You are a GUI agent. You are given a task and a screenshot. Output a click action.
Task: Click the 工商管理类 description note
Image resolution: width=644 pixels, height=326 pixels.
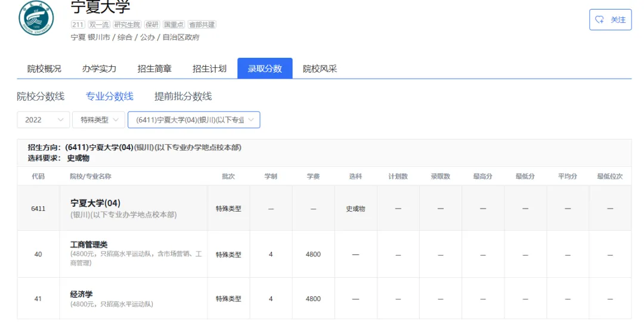pyautogui.click(x=136, y=258)
